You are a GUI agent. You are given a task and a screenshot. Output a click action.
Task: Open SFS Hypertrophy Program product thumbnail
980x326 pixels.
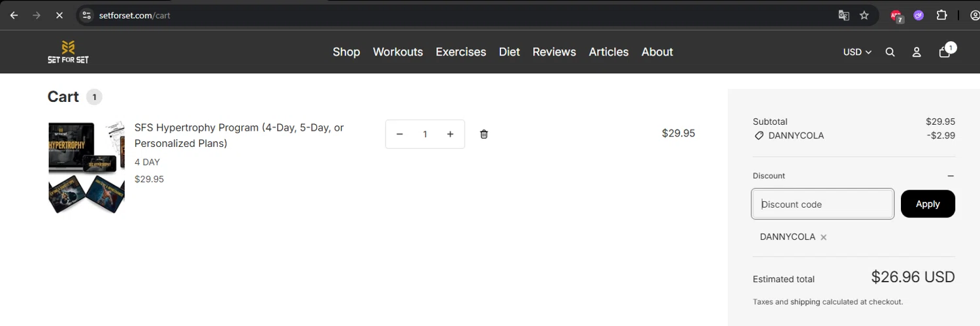click(x=86, y=167)
